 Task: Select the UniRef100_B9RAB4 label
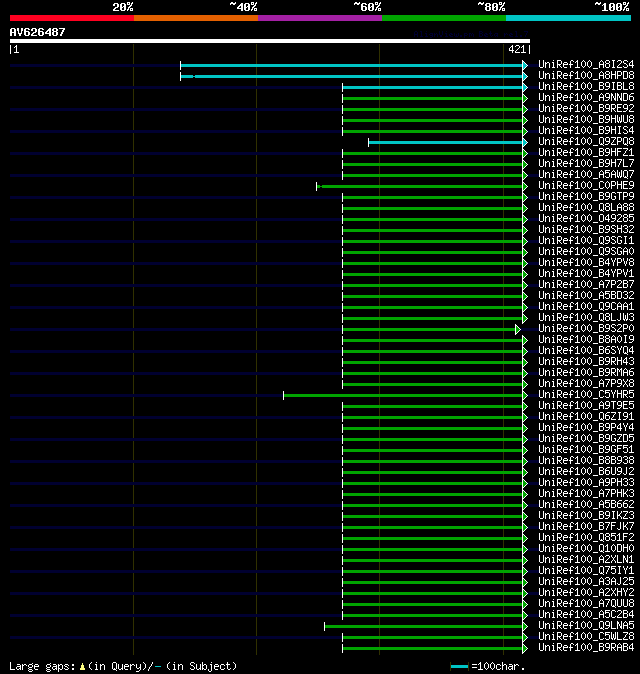point(586,647)
